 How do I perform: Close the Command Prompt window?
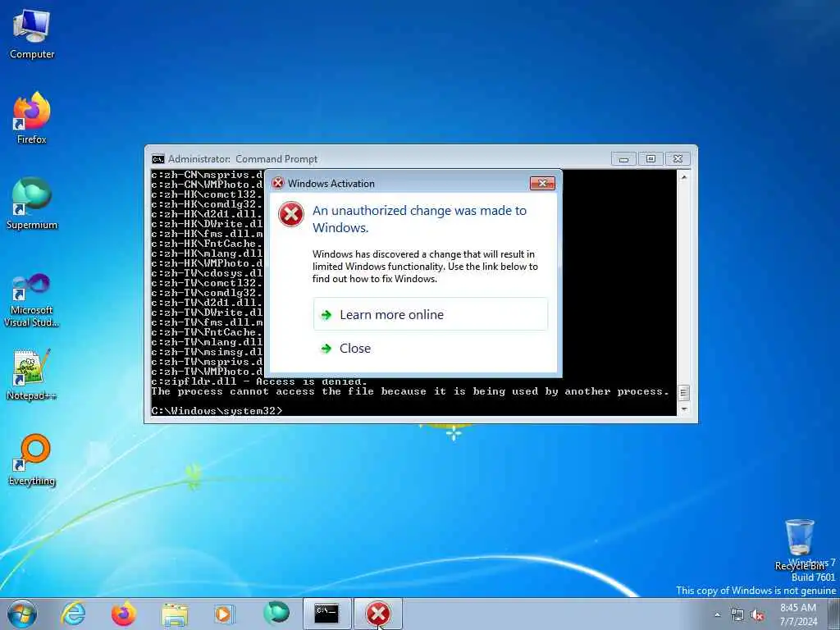pyautogui.click(x=678, y=158)
